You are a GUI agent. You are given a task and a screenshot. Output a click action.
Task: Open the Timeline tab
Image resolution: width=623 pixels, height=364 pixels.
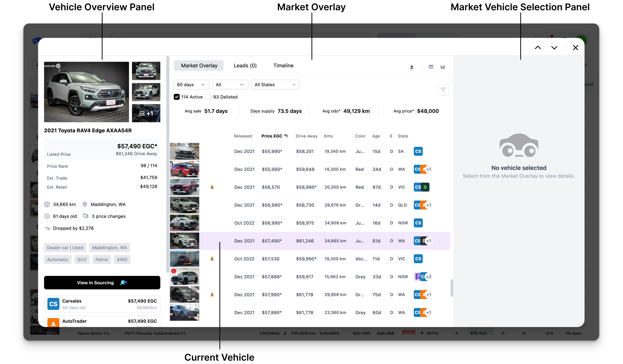click(x=283, y=66)
